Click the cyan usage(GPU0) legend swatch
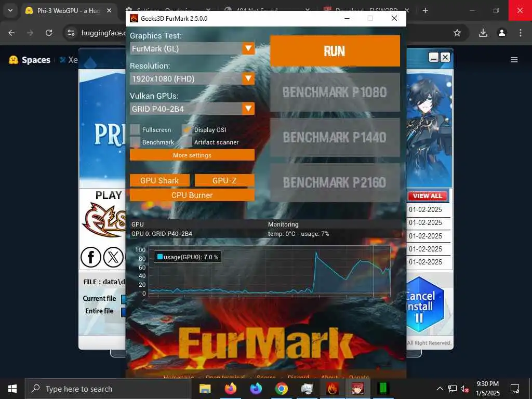This screenshot has width=532, height=399. click(x=160, y=257)
